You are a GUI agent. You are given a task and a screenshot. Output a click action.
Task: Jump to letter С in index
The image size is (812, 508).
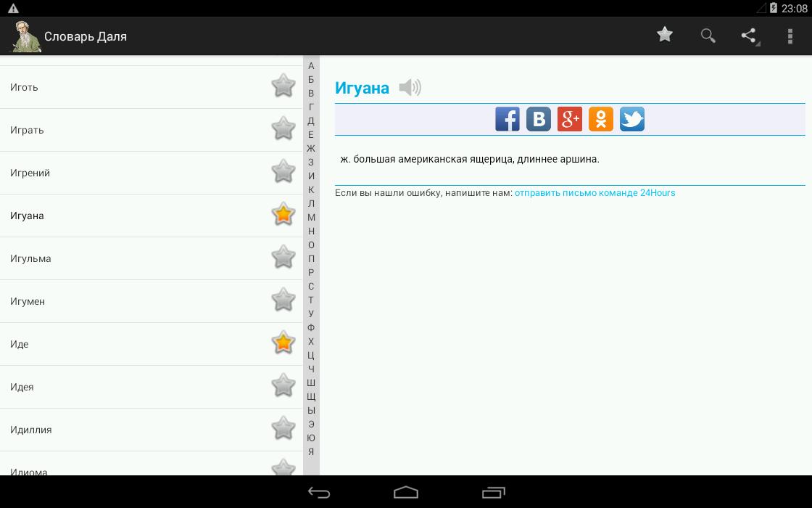(x=311, y=286)
